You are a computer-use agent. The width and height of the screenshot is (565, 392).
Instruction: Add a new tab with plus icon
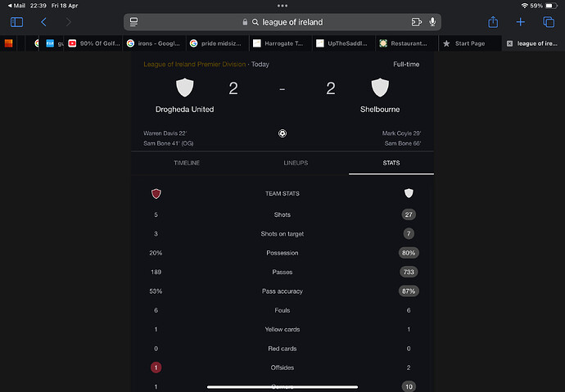point(520,22)
